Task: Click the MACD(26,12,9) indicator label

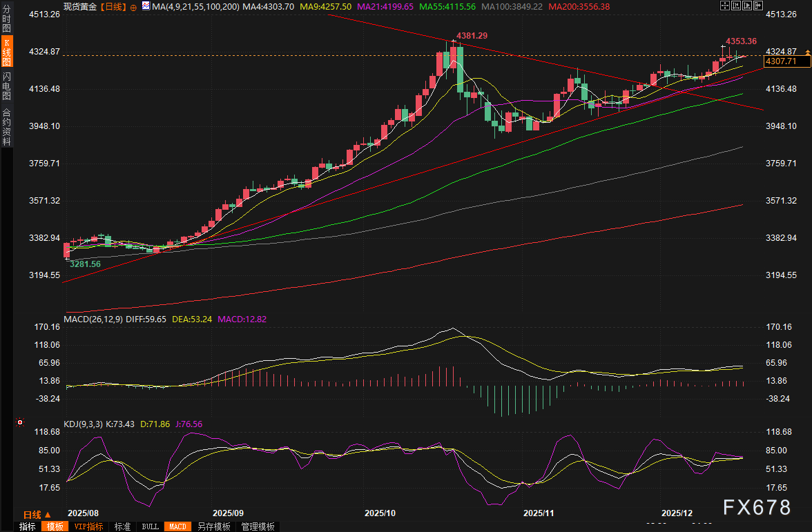Action: (94, 319)
